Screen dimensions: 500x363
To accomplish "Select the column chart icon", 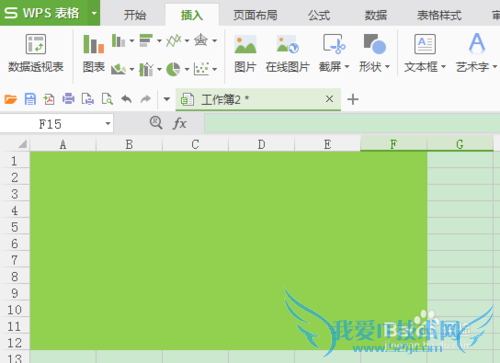I will (x=118, y=41).
